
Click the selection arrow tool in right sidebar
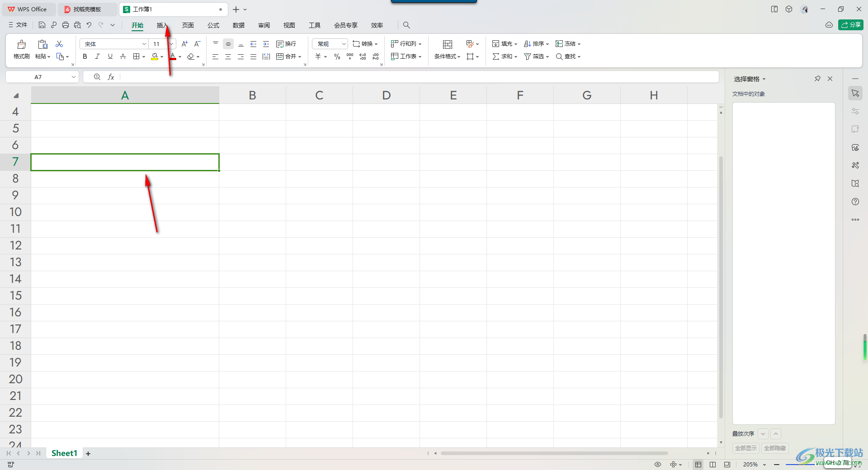pos(855,93)
